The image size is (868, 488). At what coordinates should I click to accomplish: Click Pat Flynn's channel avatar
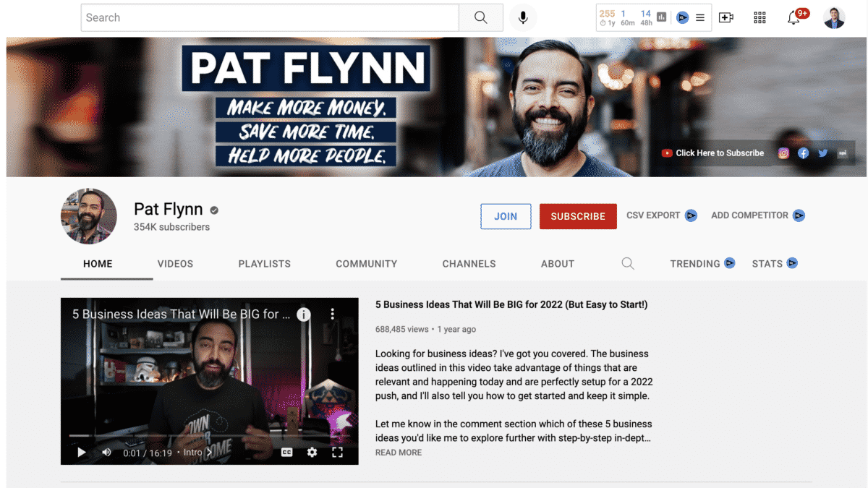89,216
